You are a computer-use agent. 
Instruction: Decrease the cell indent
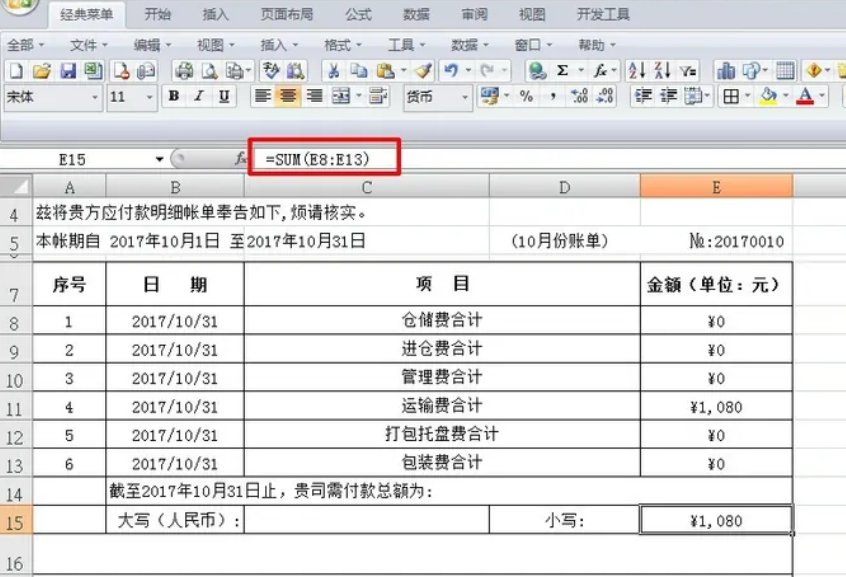(643, 97)
